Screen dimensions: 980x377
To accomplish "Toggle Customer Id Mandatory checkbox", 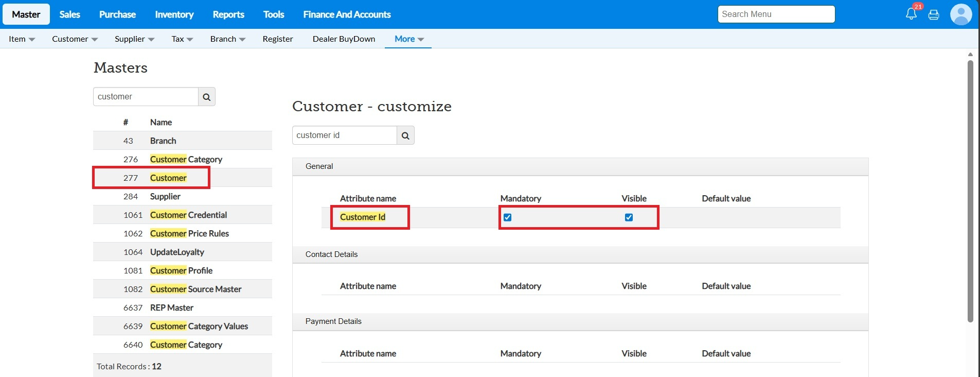I will (507, 217).
